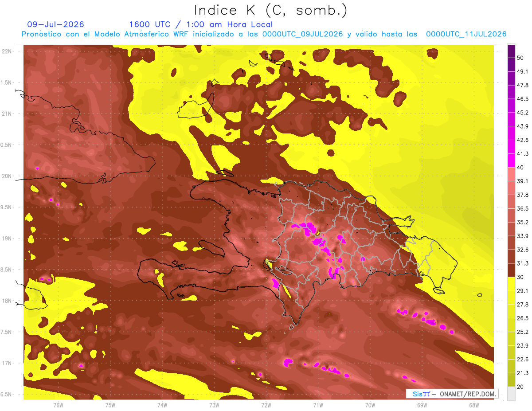Click the '35.2' colorbar label

coord(523,222)
